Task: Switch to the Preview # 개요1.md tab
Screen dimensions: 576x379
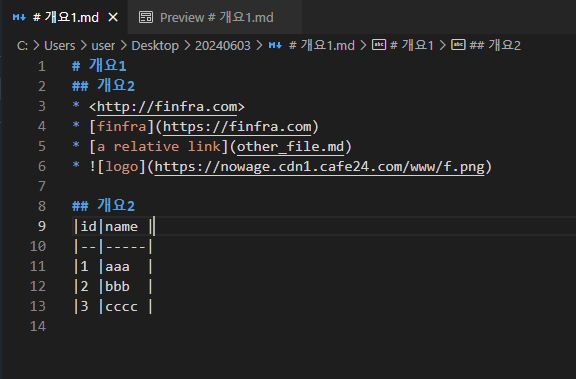Action: tap(215, 17)
